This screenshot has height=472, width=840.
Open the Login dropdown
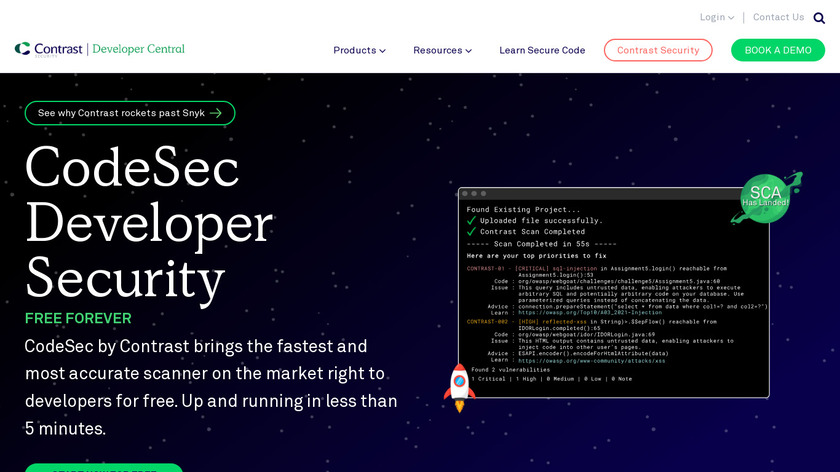point(717,17)
